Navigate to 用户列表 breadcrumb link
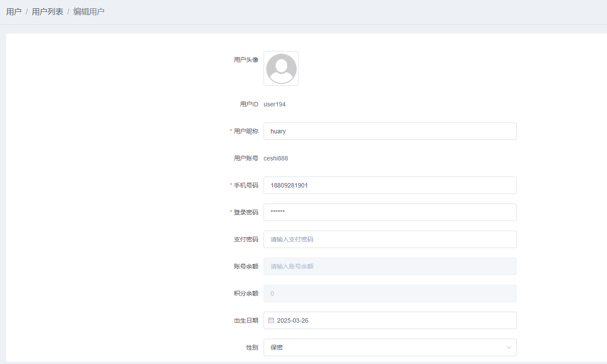The image size is (607, 364). [x=48, y=12]
